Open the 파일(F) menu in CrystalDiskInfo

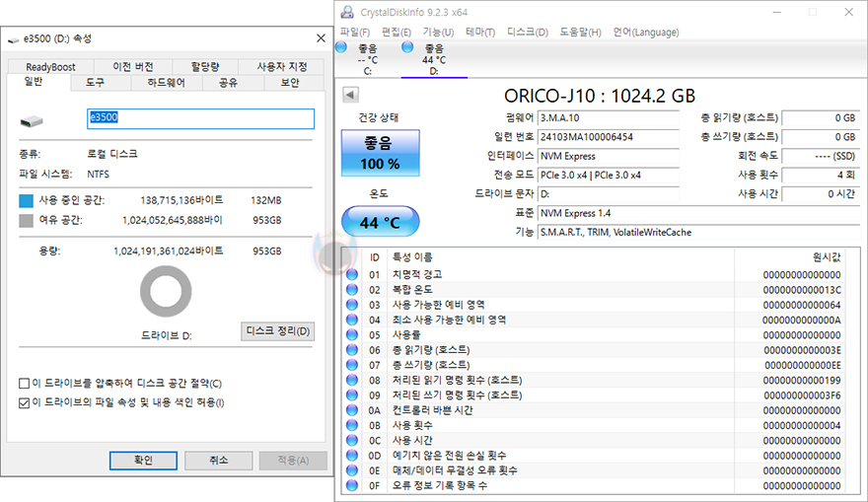click(355, 33)
